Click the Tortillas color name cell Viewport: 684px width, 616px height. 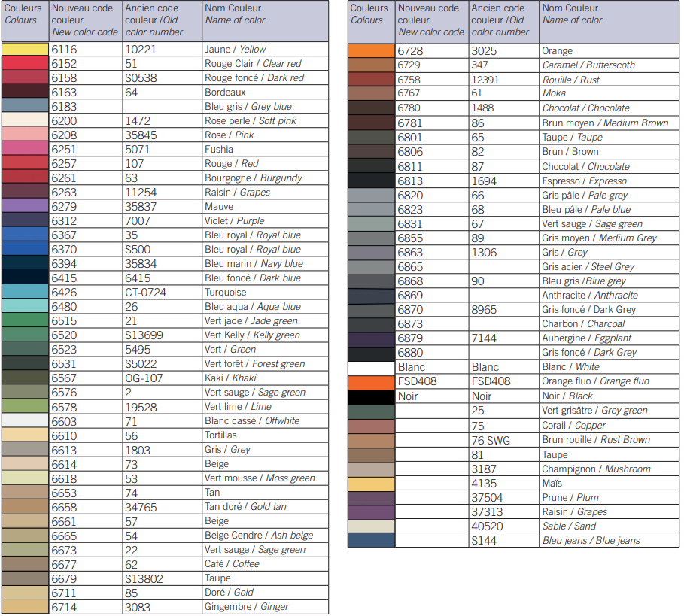click(264, 435)
